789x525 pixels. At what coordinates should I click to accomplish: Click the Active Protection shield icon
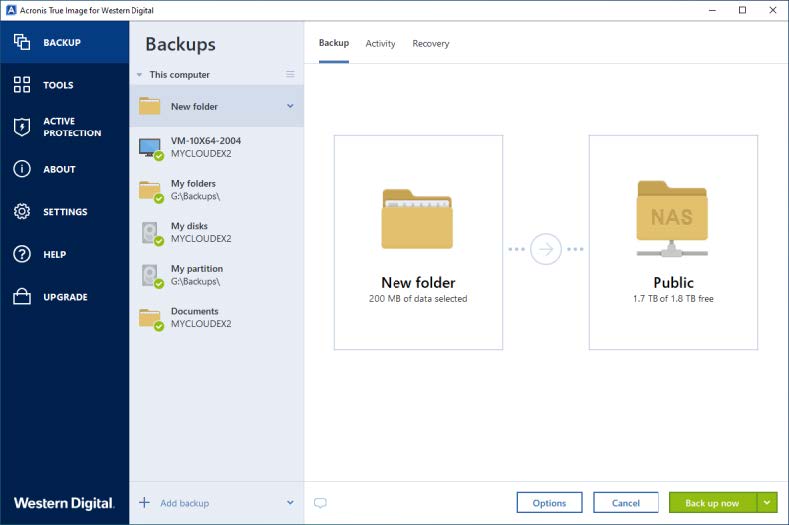pyautogui.click(x=22, y=127)
